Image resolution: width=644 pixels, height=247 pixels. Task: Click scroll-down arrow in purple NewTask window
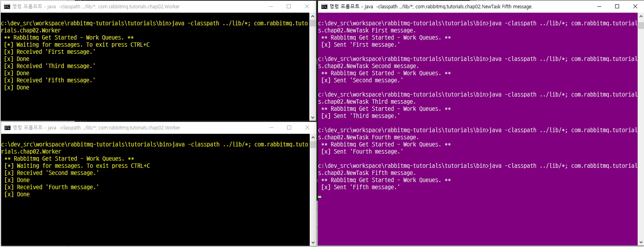(641, 242)
